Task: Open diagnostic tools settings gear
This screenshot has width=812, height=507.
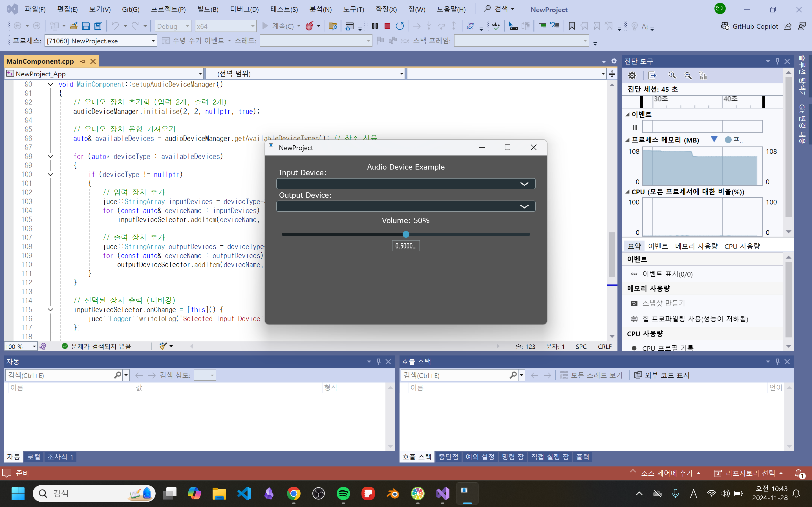Action: click(632, 75)
